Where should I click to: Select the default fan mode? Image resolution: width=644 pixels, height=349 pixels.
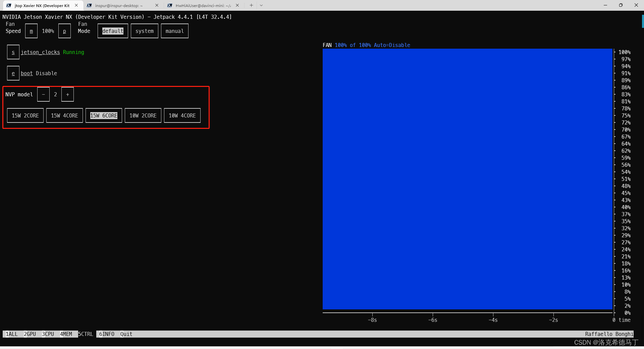tap(113, 31)
